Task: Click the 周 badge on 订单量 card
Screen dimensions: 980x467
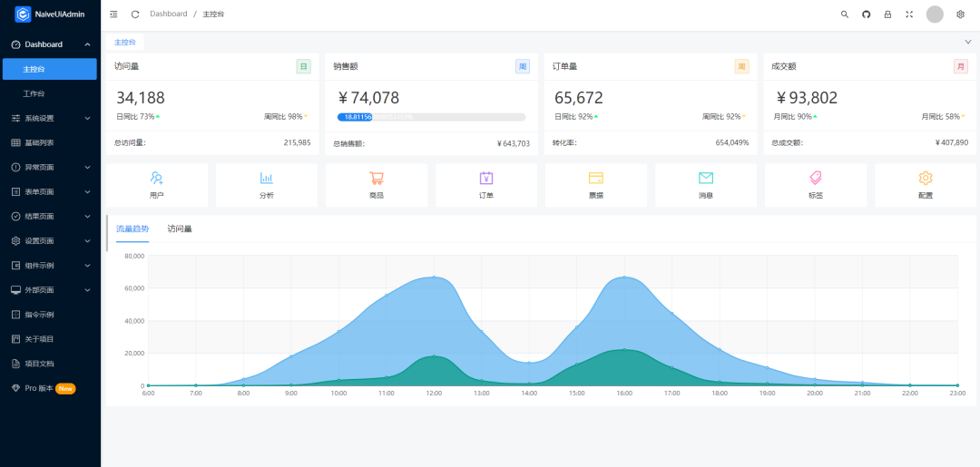Action: (x=741, y=66)
